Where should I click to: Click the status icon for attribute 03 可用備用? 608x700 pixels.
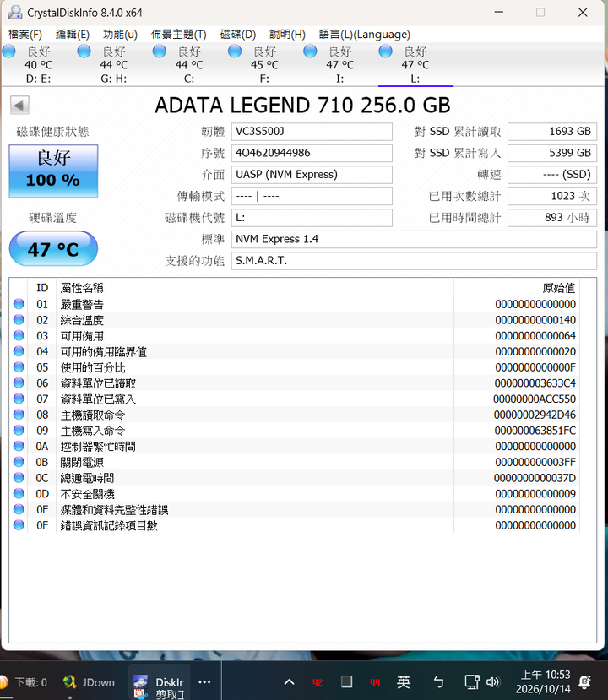(x=19, y=336)
